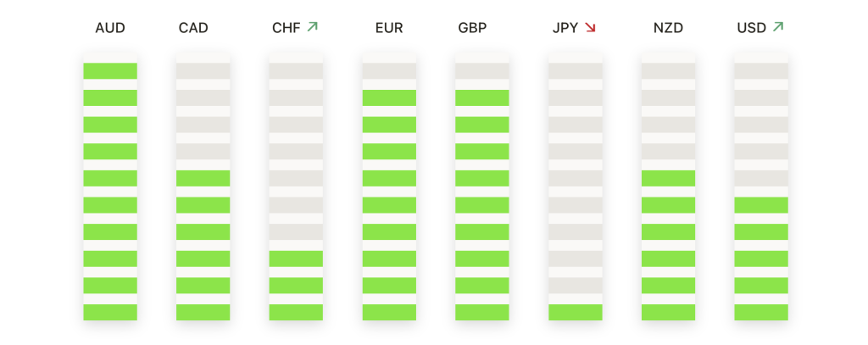Click the topmost green bar in AUD column

point(110,71)
